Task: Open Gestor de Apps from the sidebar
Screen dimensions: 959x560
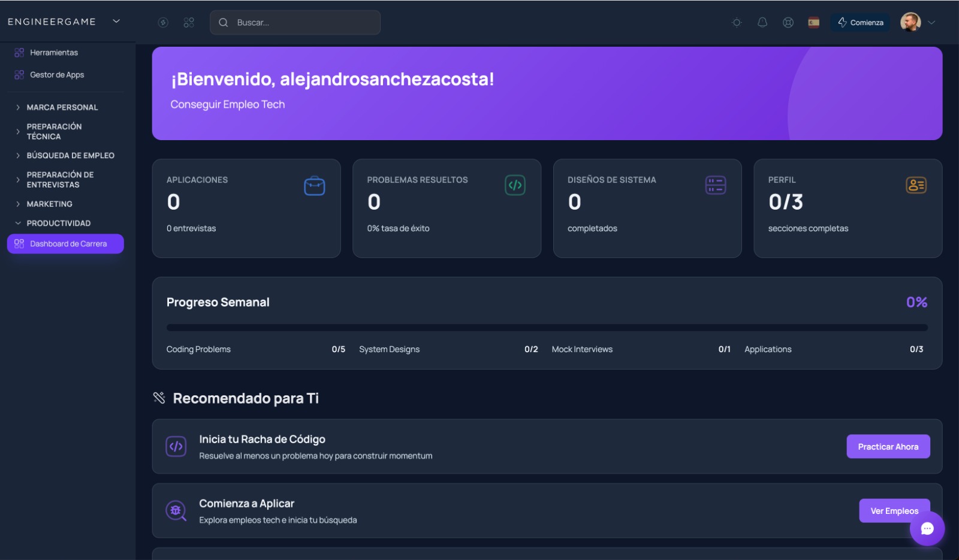Action: [x=57, y=74]
